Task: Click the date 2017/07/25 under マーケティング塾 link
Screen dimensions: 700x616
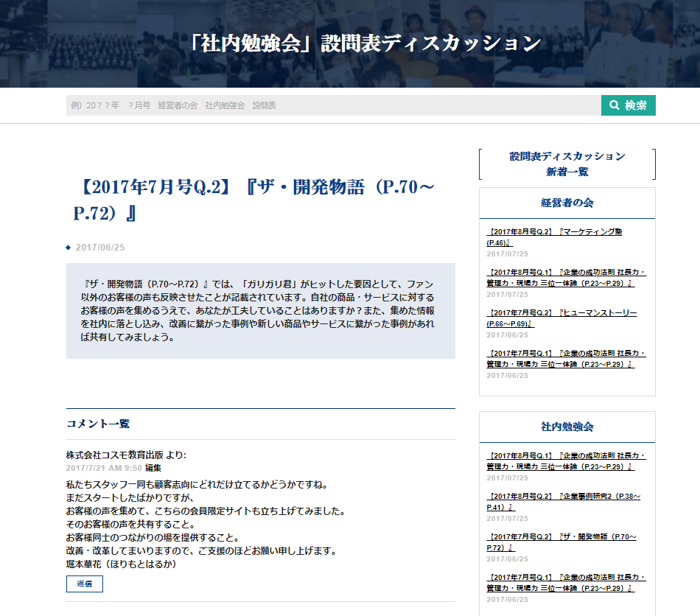Action: click(x=507, y=254)
